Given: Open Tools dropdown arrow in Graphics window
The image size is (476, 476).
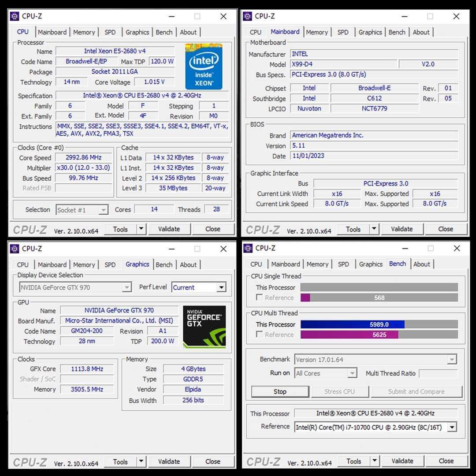Looking at the screenshot, I should click(141, 461).
